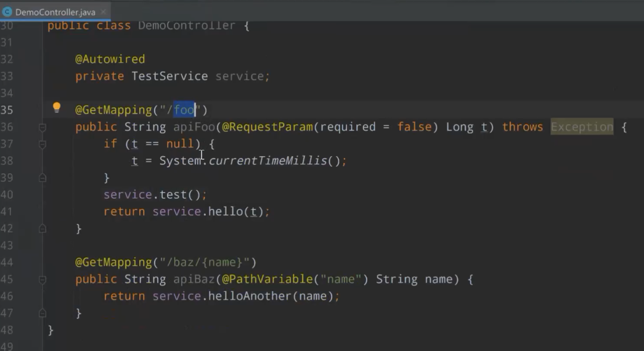Collapse the if block fold marker at line 37

coord(43,144)
